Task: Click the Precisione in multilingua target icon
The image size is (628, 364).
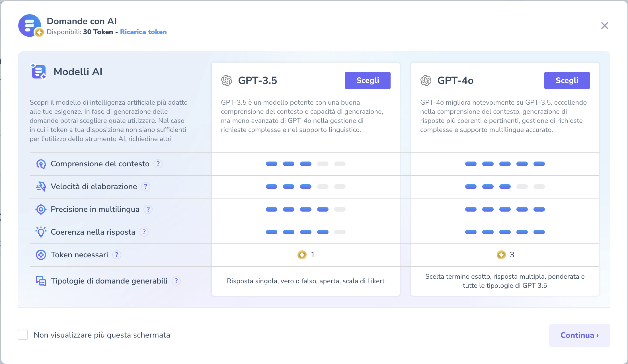Action: pos(41,209)
